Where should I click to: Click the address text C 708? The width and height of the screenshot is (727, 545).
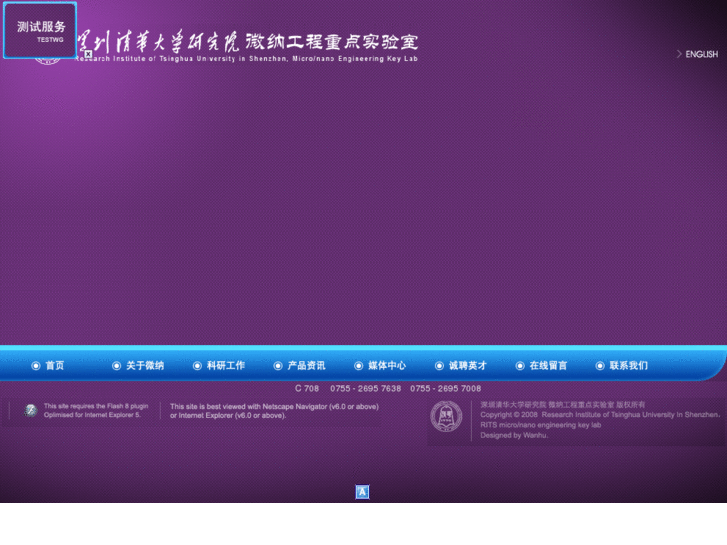(307, 388)
